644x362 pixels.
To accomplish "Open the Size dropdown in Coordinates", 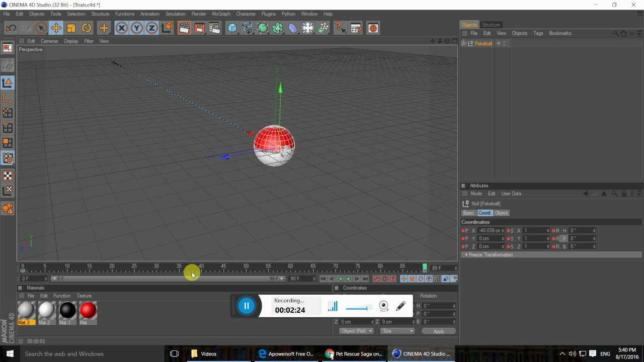I will click(x=397, y=331).
